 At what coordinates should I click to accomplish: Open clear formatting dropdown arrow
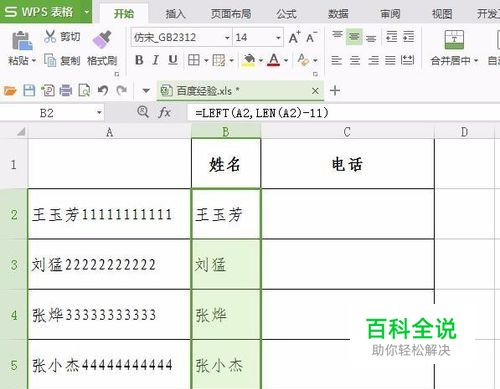point(315,61)
